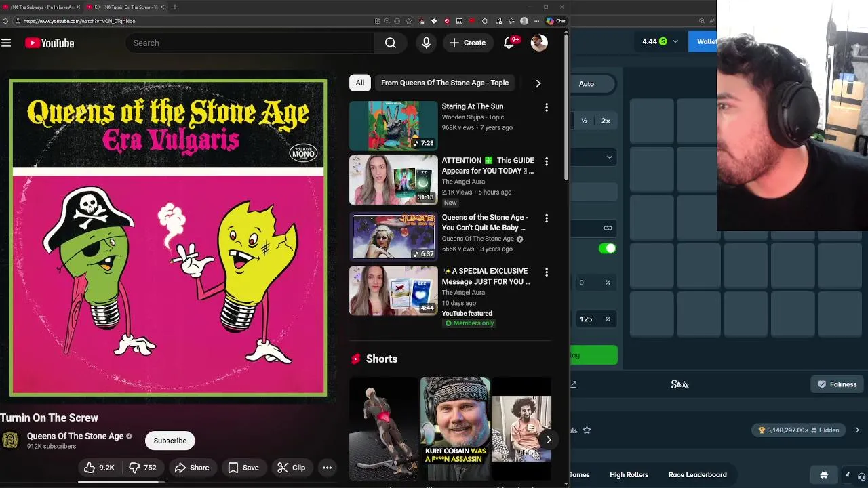Open YouTube notifications bell
This screenshot has width=868, height=488.
pyautogui.click(x=509, y=43)
